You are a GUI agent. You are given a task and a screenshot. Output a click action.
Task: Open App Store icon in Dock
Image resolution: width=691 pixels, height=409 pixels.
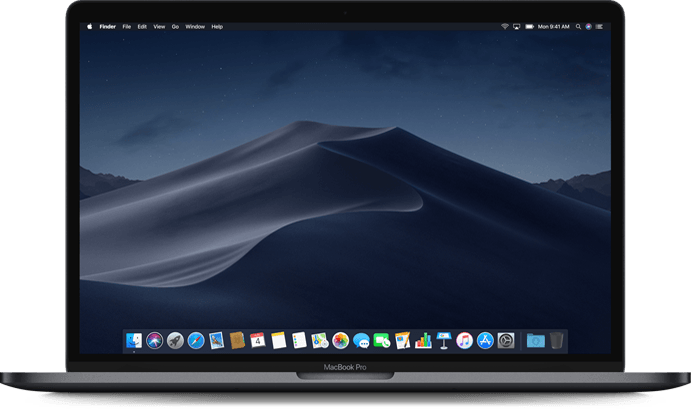(x=485, y=341)
